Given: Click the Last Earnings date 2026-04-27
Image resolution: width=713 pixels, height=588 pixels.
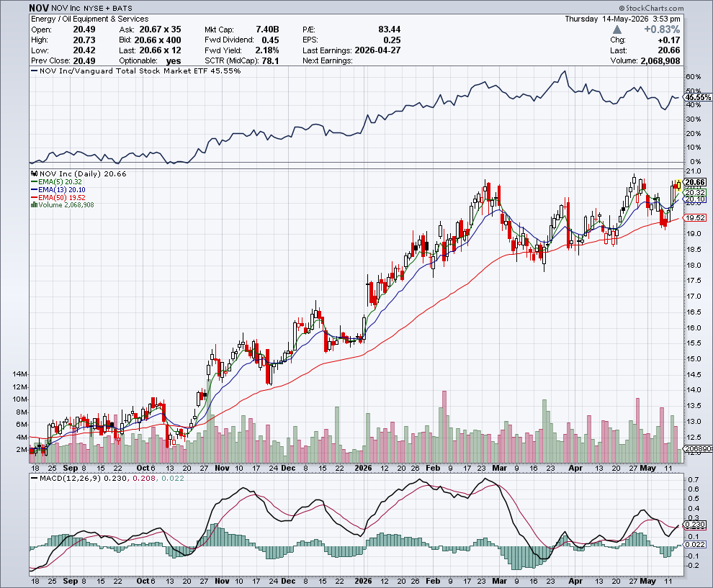Looking at the screenshot, I should [377, 50].
